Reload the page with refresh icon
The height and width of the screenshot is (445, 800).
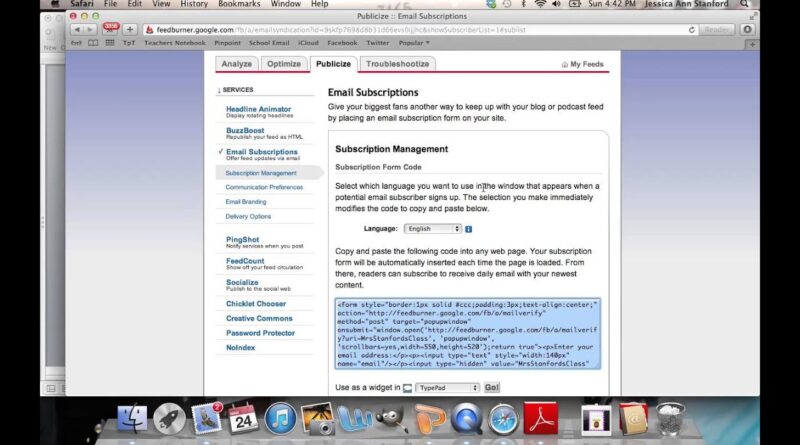pyautogui.click(x=692, y=30)
